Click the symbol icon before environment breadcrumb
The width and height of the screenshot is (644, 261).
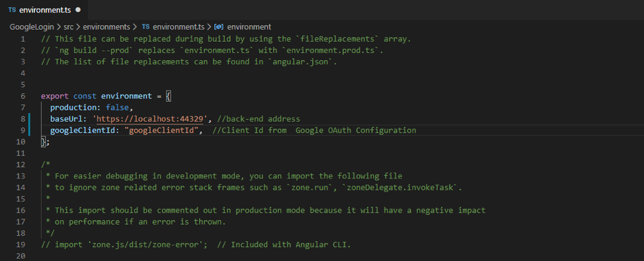tap(219, 27)
